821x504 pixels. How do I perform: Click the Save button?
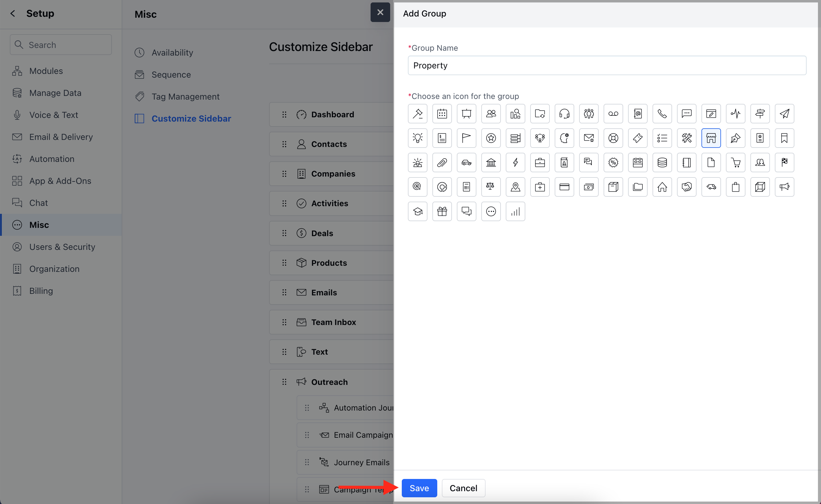point(419,488)
